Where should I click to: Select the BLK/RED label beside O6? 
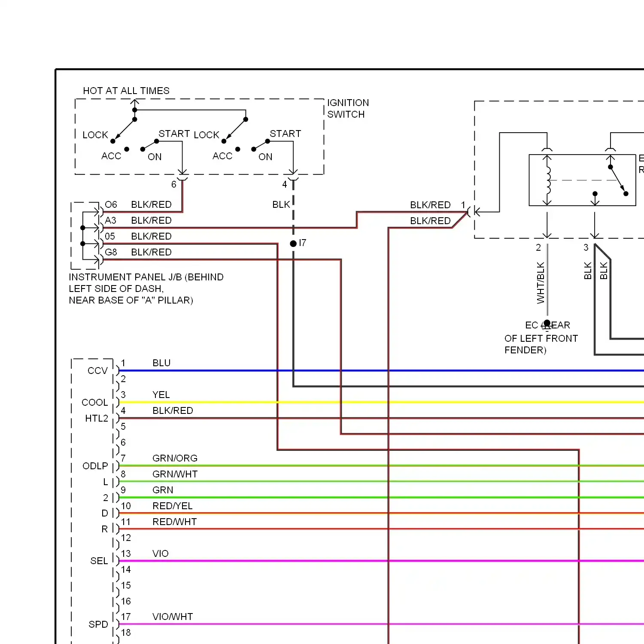click(151, 204)
